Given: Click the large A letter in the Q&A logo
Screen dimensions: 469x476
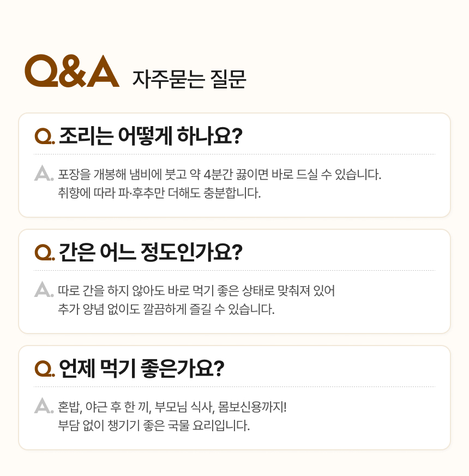Looking at the screenshot, I should click(103, 72).
